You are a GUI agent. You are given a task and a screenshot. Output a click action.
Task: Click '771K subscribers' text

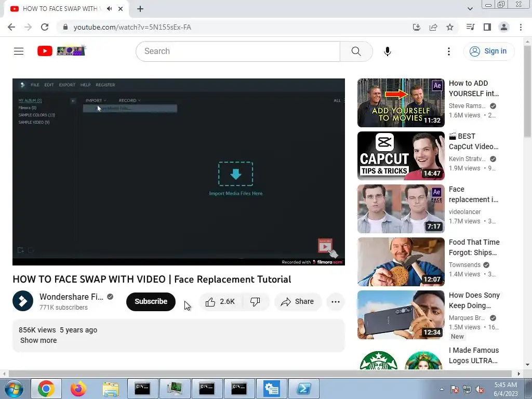63,308
